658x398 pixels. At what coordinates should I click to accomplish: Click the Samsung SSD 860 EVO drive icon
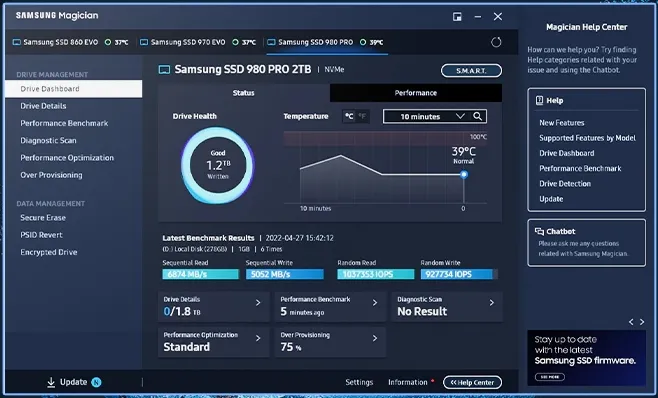pyautogui.click(x=17, y=42)
